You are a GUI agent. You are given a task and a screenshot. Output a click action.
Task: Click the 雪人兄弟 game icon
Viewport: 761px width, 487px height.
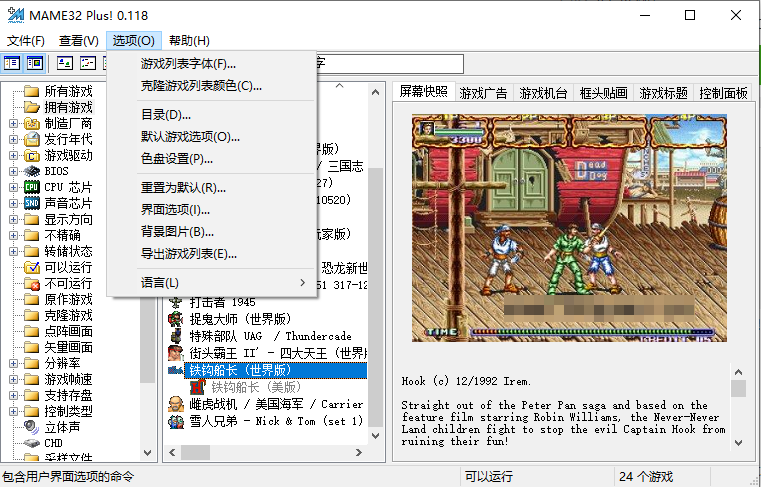pos(176,421)
